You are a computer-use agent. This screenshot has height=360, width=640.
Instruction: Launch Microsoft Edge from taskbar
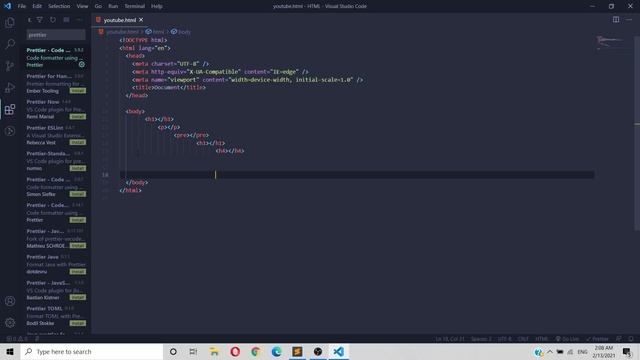(276, 351)
